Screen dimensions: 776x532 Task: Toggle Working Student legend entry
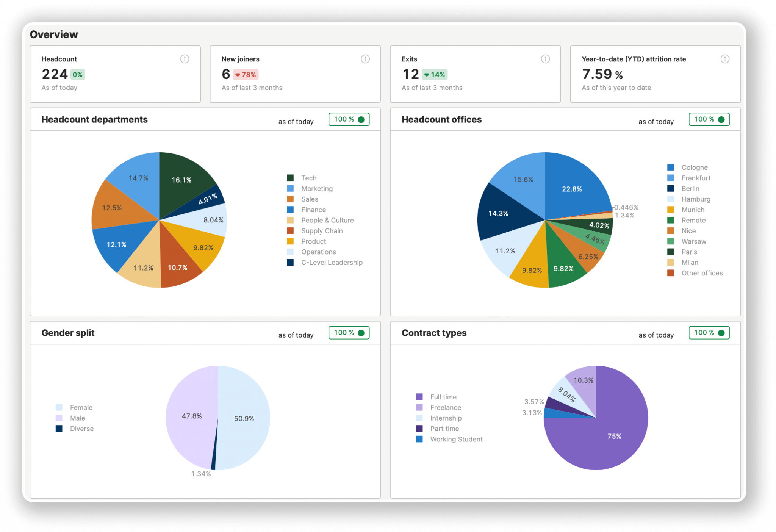coord(450,439)
